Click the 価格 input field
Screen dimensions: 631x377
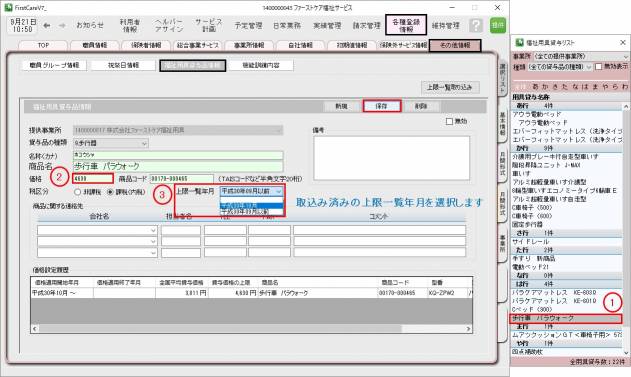tap(93, 179)
